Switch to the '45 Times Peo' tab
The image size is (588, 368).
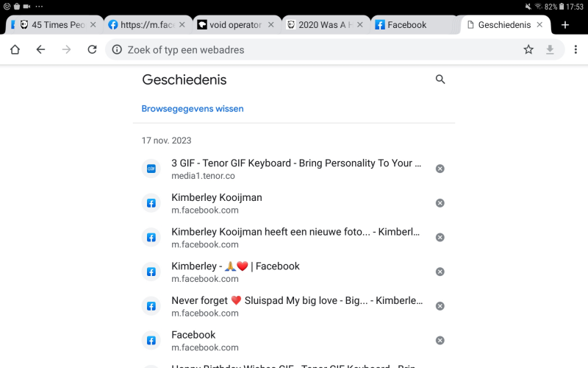point(55,25)
